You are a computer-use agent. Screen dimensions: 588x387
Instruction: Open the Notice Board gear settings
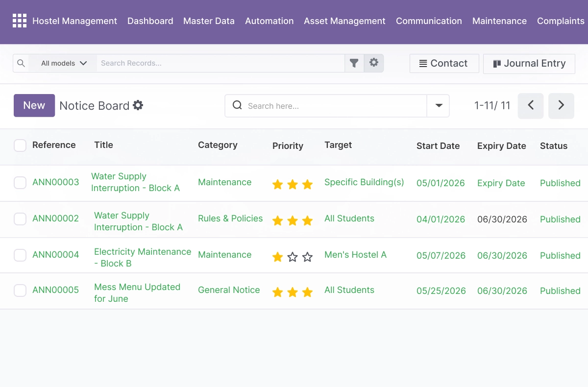click(138, 105)
